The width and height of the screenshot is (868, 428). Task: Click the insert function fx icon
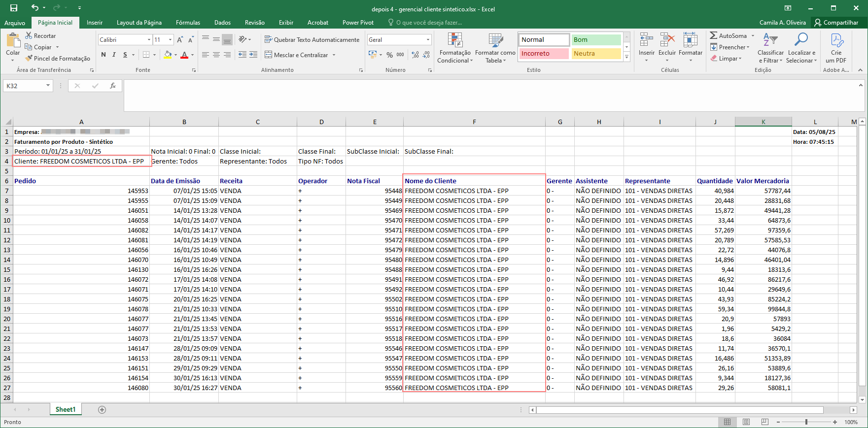click(112, 86)
